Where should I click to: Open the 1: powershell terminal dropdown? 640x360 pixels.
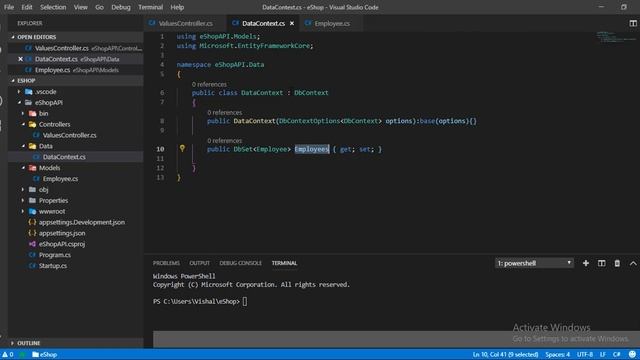point(534,263)
